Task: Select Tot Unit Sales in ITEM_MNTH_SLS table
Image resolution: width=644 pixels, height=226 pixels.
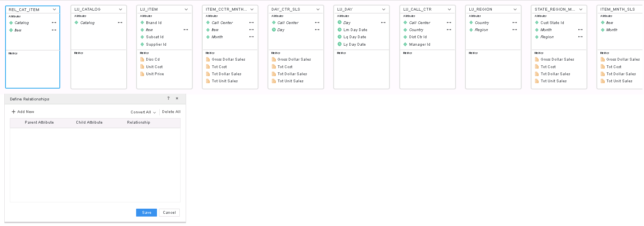Action: click(x=619, y=81)
